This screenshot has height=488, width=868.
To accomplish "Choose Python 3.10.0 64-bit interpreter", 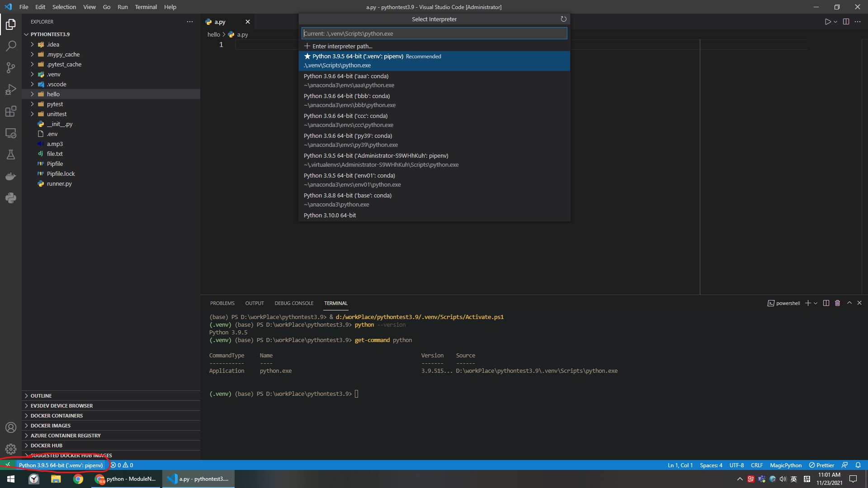I will click(x=434, y=216).
